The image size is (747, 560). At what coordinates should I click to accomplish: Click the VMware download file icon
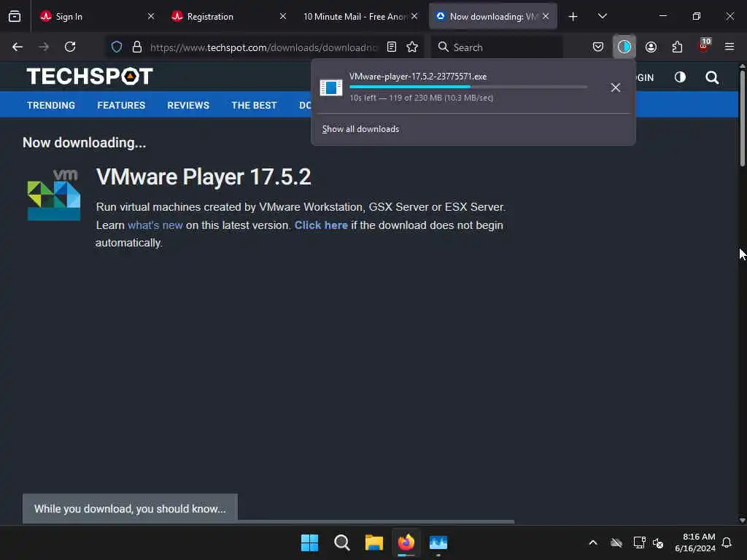(330, 87)
